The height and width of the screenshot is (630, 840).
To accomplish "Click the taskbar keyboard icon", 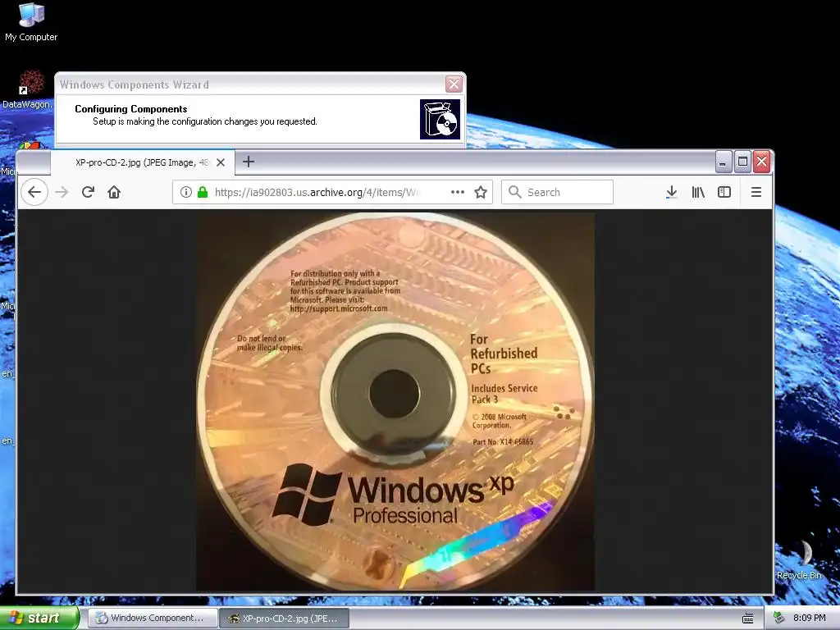I will pos(748,619).
